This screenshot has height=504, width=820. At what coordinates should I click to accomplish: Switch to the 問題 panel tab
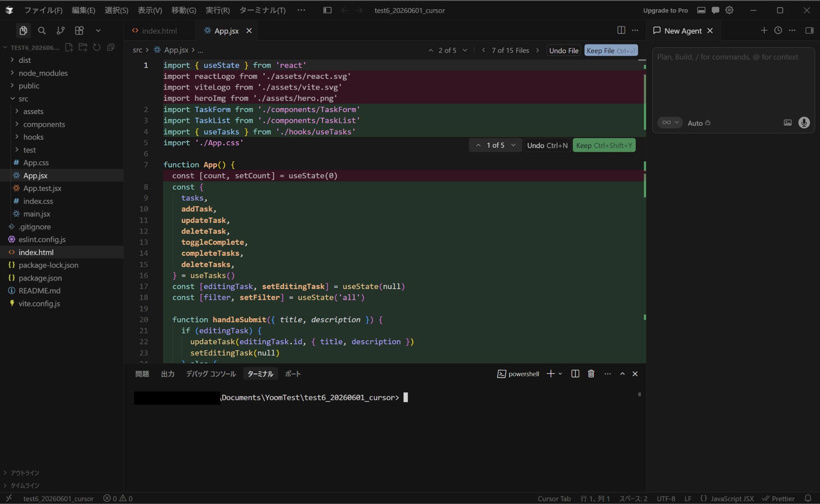(x=142, y=374)
